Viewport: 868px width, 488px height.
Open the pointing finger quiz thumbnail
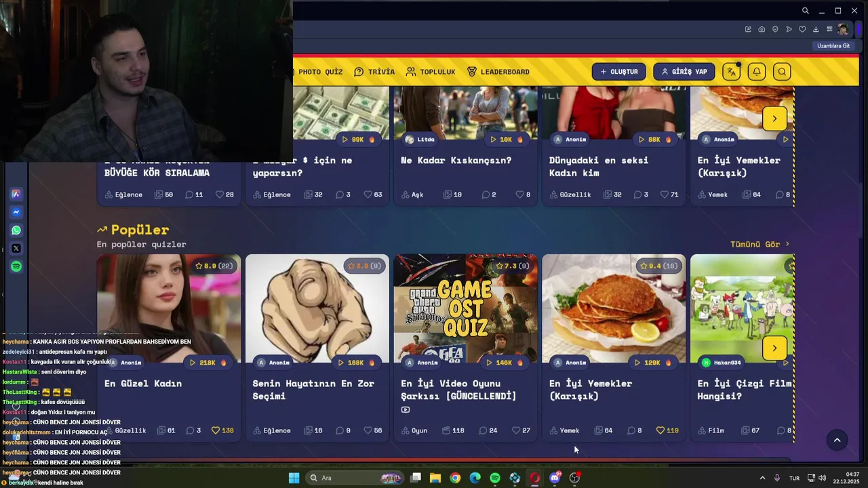(x=317, y=308)
